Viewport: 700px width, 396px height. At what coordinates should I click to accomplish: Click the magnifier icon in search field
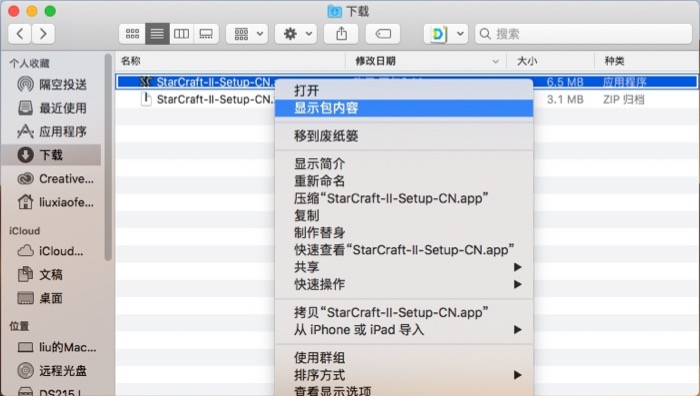point(485,34)
